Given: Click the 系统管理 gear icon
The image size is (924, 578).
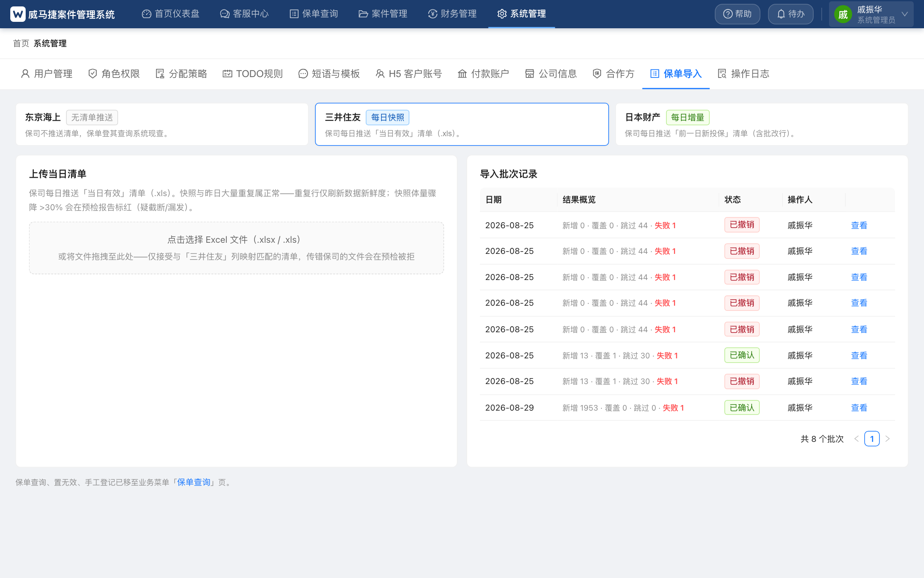Looking at the screenshot, I should pos(502,14).
